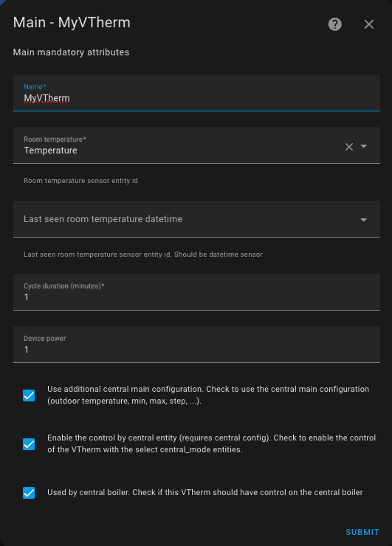This screenshot has width=392, height=546.
Task: Disable control by central entity checkbox
Action: (x=29, y=444)
